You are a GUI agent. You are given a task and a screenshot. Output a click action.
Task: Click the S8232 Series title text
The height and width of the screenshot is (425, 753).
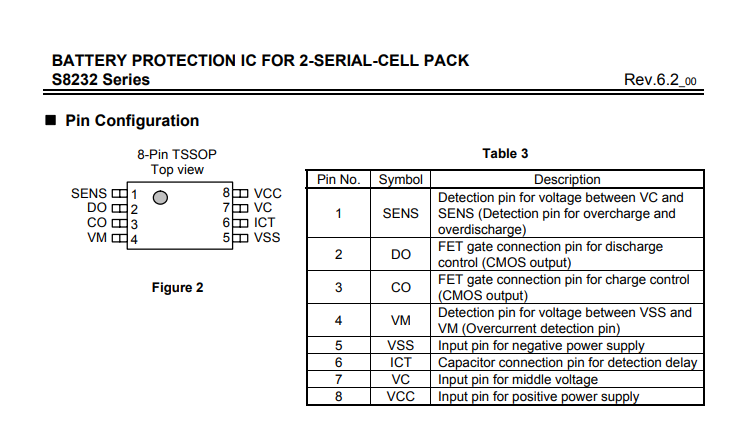101,80
